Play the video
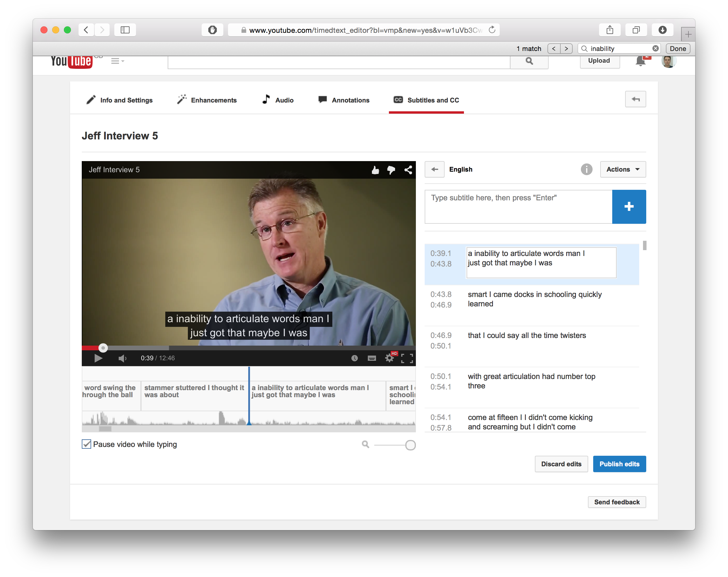The width and height of the screenshot is (728, 577). click(x=98, y=358)
